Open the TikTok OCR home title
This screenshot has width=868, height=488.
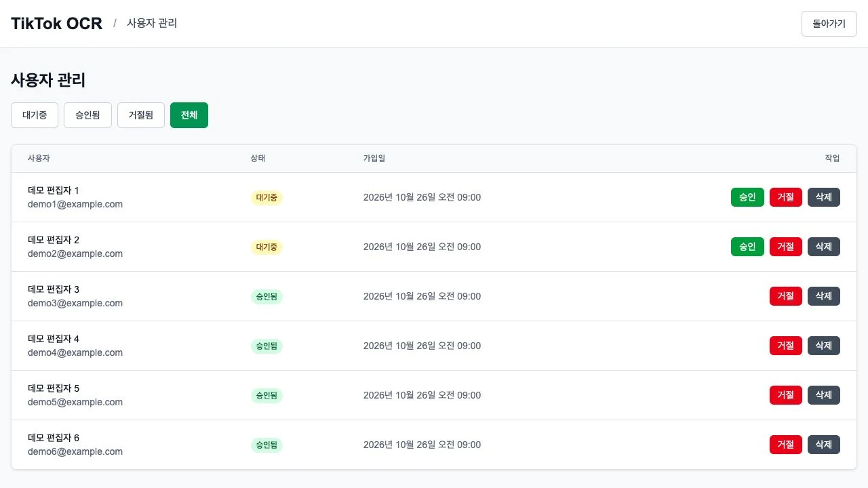[x=57, y=24]
